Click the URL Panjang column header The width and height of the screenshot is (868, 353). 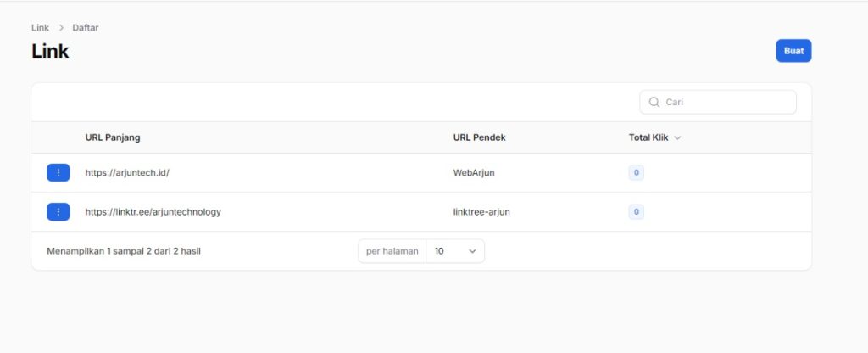click(113, 137)
